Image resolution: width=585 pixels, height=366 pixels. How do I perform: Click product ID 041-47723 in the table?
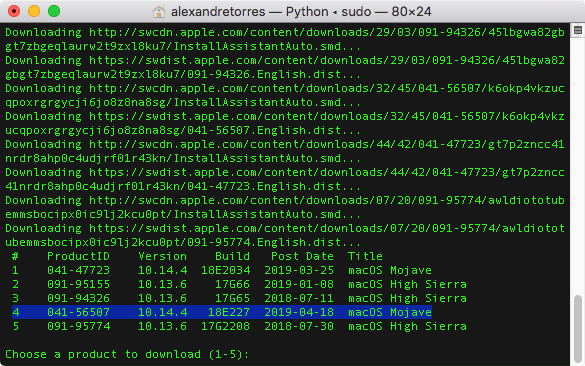tap(78, 270)
